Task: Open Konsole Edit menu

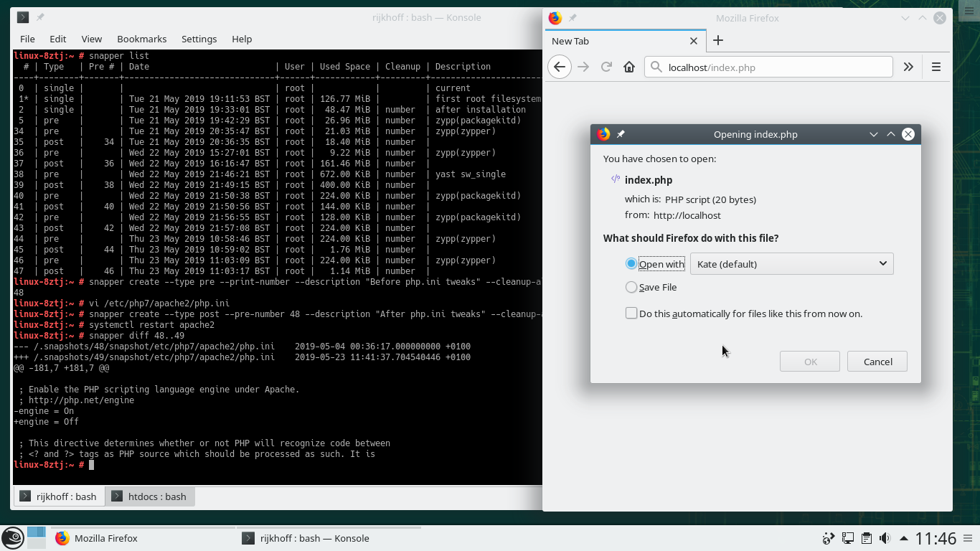Action: coord(58,39)
